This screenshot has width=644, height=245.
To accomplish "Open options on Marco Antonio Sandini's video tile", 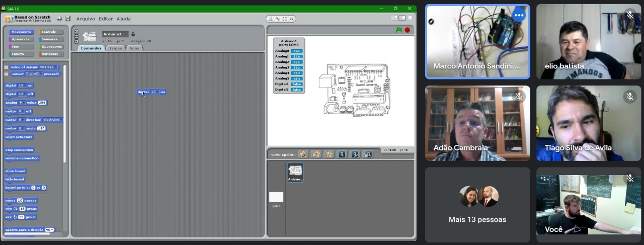I will pos(519,16).
